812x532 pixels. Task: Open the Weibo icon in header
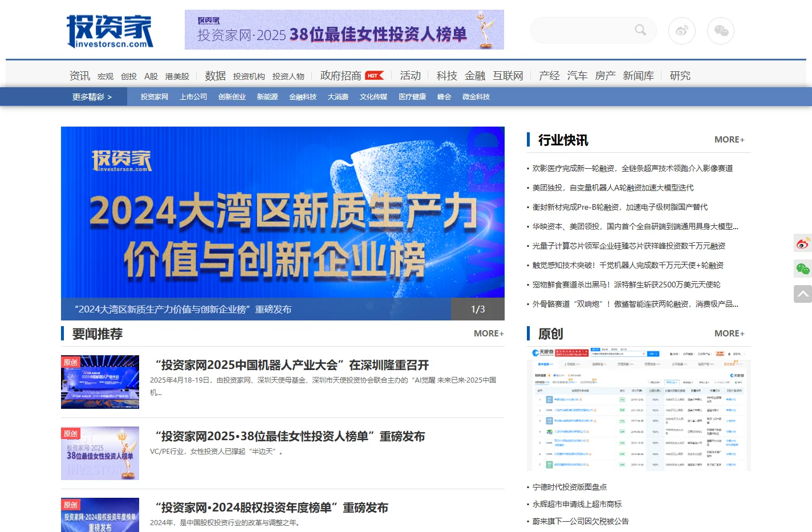click(x=682, y=31)
